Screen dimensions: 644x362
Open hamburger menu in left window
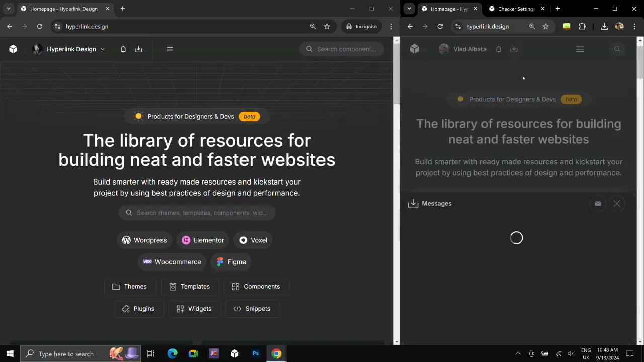[x=170, y=49]
